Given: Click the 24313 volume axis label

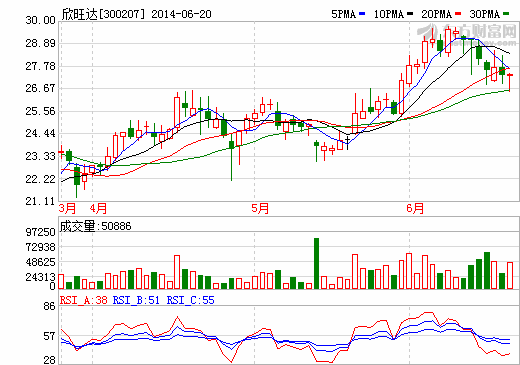Looking at the screenshot, I should point(41,277).
